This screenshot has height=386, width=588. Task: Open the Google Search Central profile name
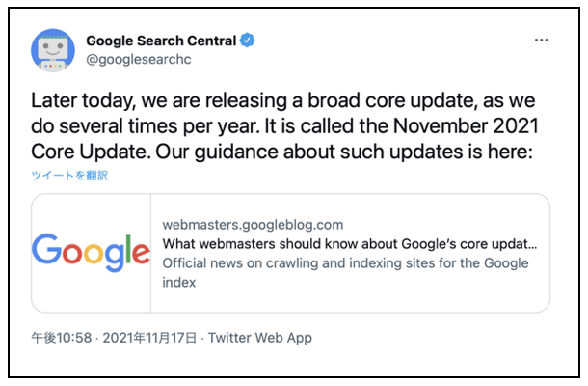(x=161, y=41)
